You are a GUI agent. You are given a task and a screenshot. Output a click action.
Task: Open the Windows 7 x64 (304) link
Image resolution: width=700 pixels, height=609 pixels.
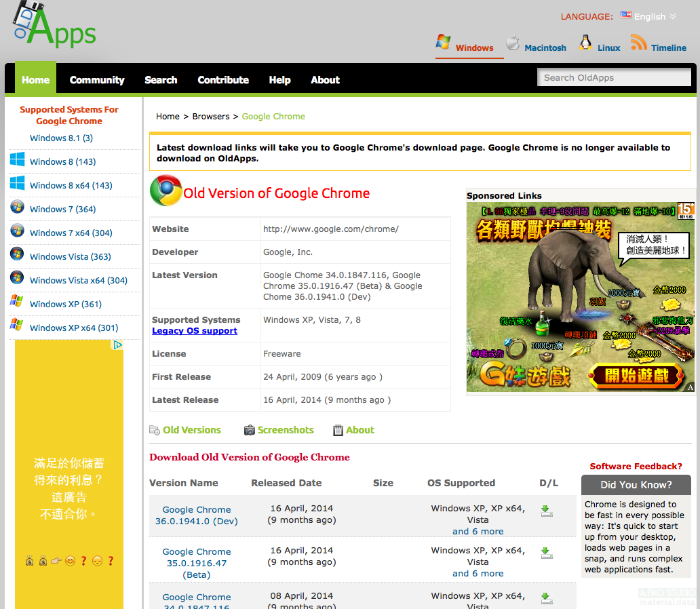(x=71, y=233)
